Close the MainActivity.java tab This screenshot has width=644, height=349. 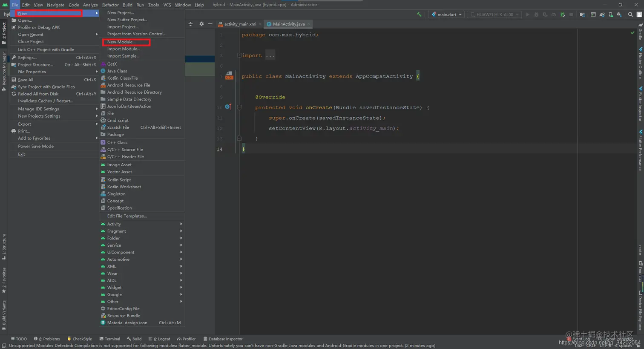coord(309,24)
